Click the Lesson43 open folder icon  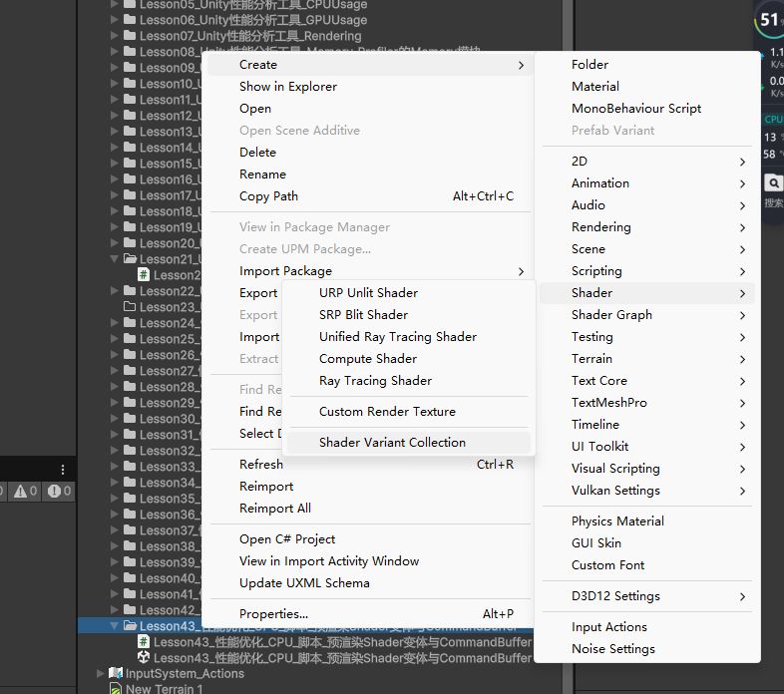pos(130,626)
